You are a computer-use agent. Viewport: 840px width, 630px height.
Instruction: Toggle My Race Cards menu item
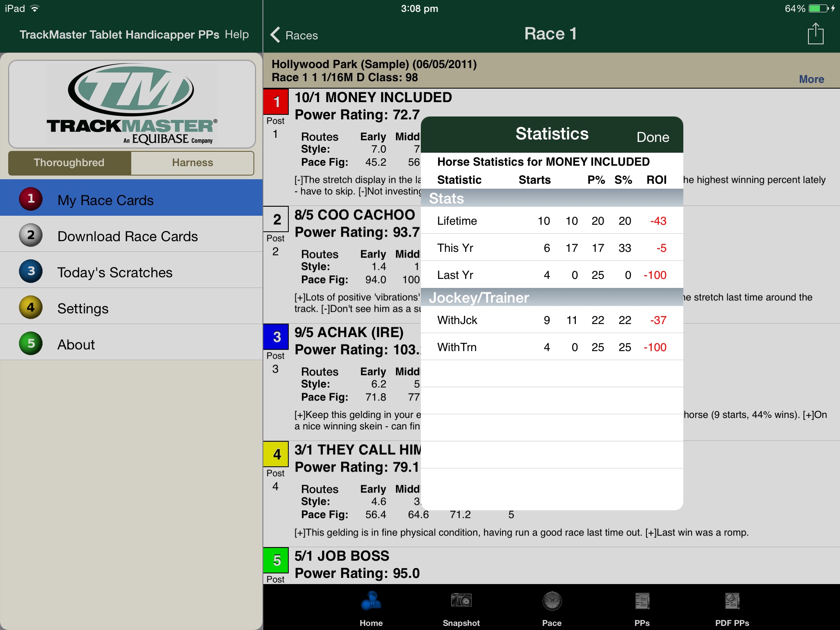(132, 200)
